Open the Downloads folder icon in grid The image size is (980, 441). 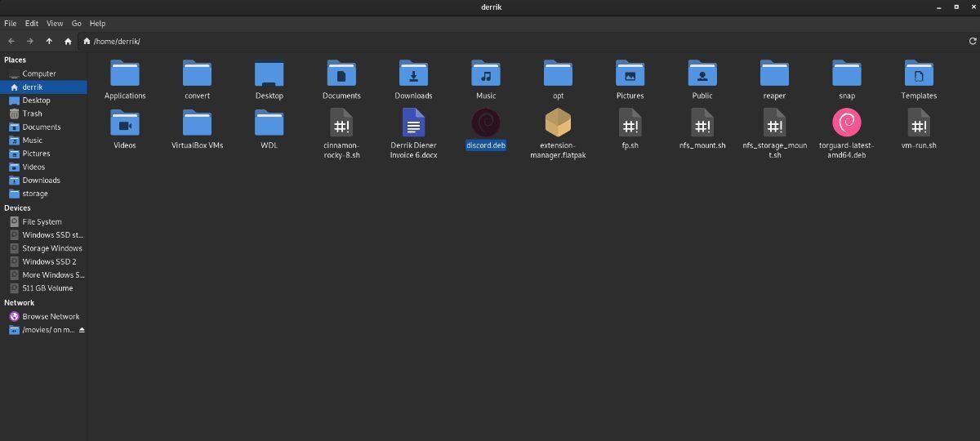coord(413,73)
